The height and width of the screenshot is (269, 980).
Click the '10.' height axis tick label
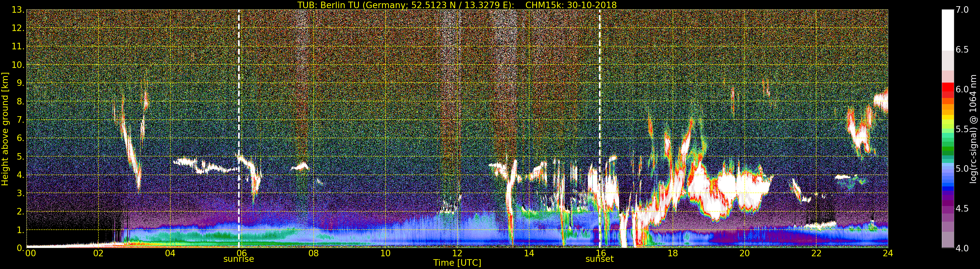[18, 65]
